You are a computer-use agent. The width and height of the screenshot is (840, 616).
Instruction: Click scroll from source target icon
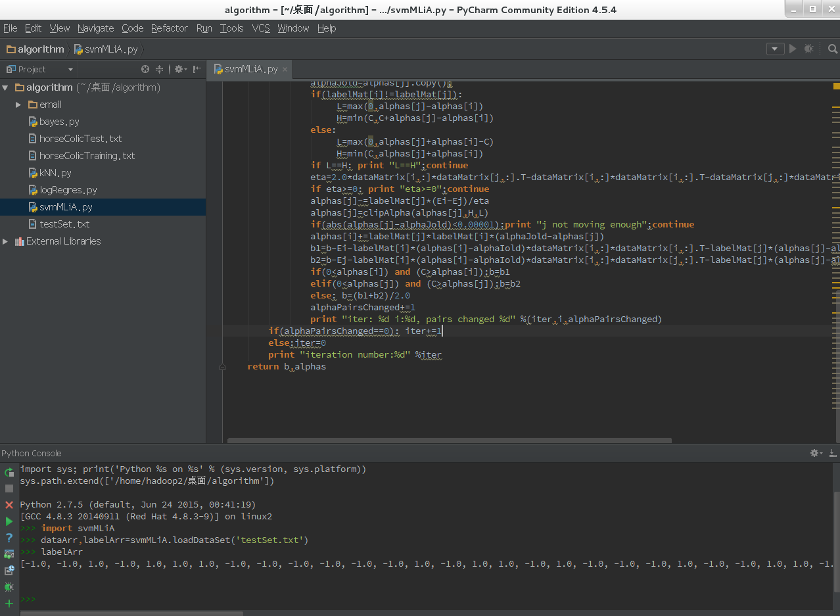tap(145, 69)
